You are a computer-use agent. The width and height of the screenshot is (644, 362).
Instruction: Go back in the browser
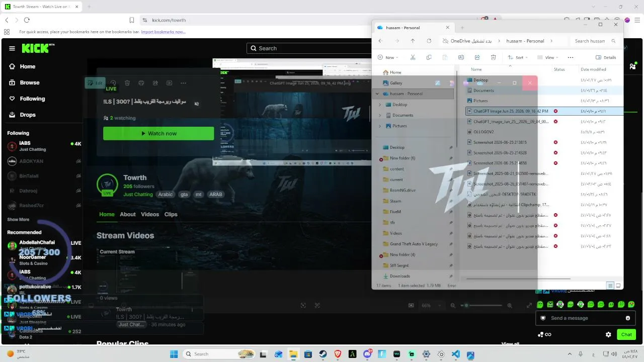[7, 20]
